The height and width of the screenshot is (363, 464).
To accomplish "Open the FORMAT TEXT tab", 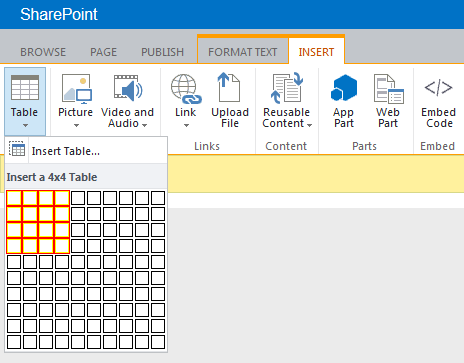I will [x=243, y=52].
